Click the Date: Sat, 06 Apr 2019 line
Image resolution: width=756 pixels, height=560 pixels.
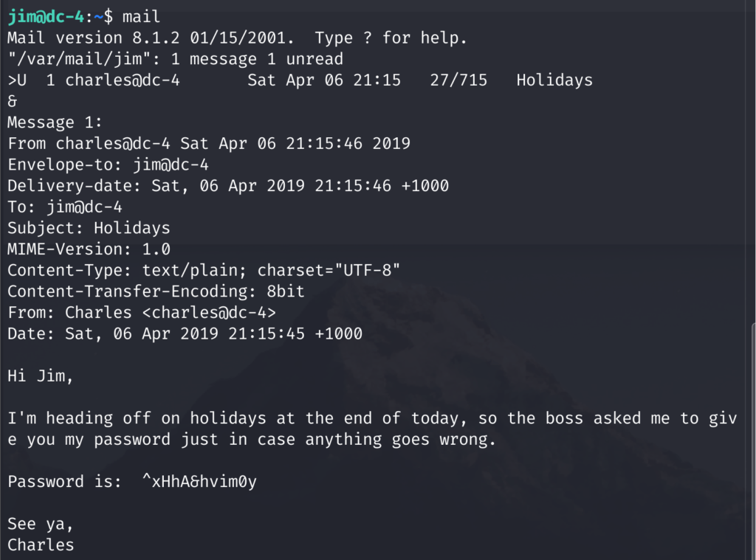click(185, 334)
